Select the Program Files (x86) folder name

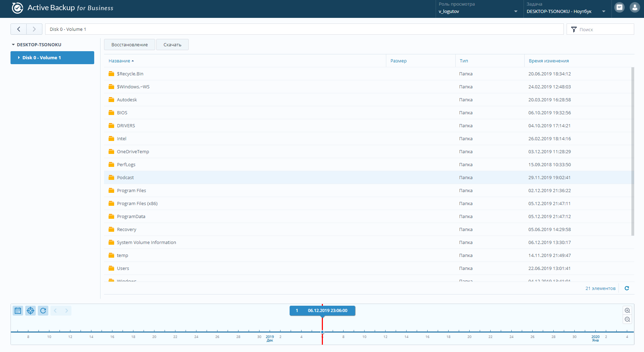click(137, 203)
